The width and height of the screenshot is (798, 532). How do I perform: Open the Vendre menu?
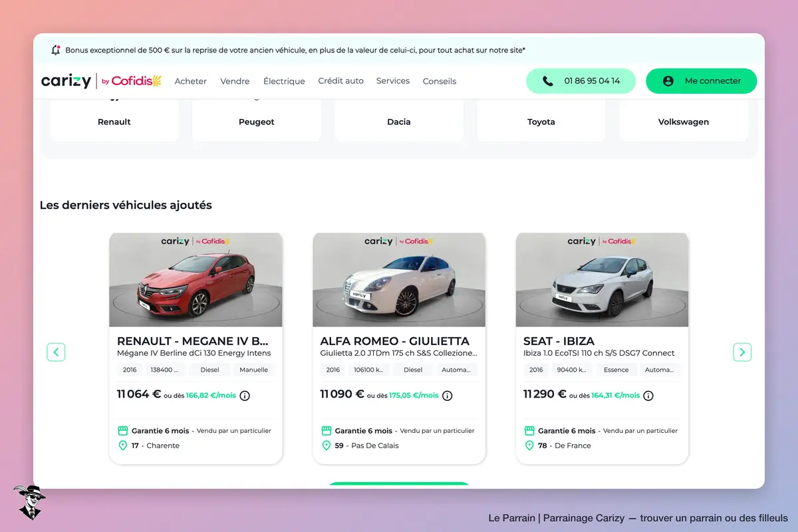coord(235,81)
